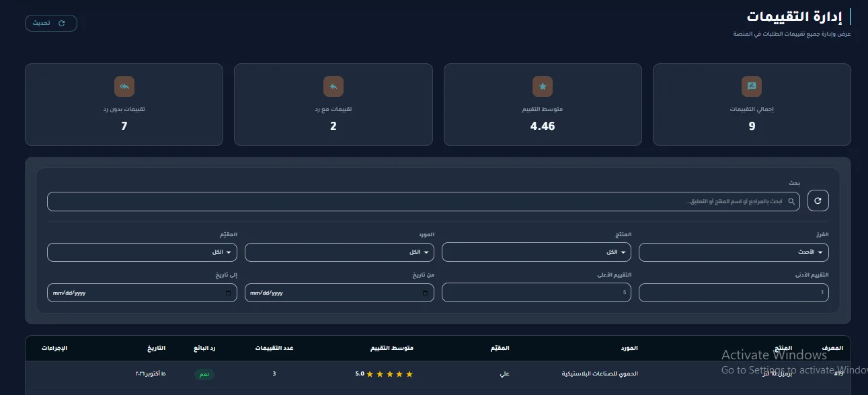The width and height of the screenshot is (868, 395).
Task: Open the المنتج product dropdown
Action: click(x=537, y=252)
